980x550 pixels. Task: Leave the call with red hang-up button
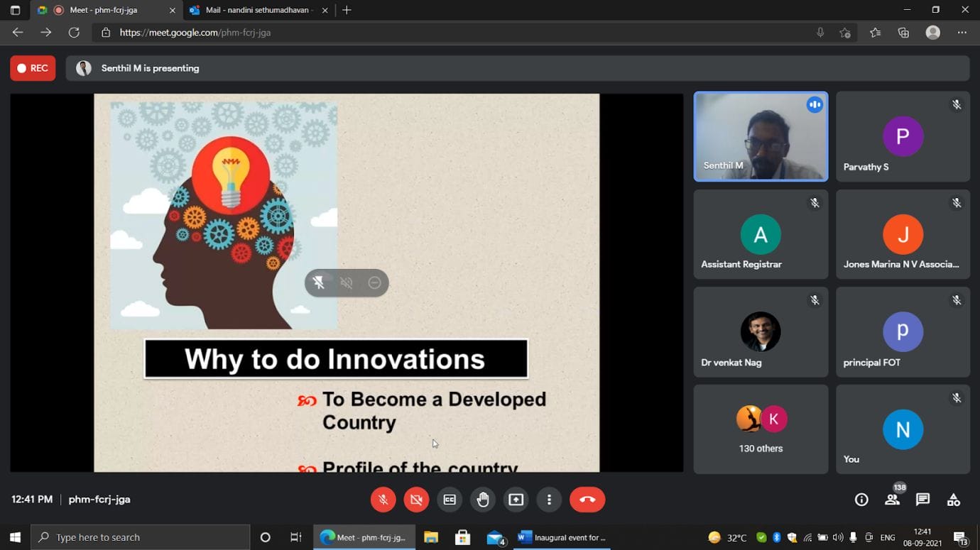click(x=587, y=500)
